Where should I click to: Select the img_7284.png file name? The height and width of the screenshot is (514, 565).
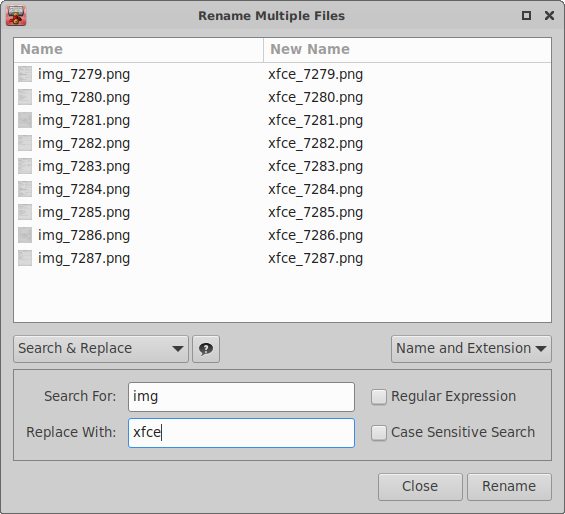[84, 190]
